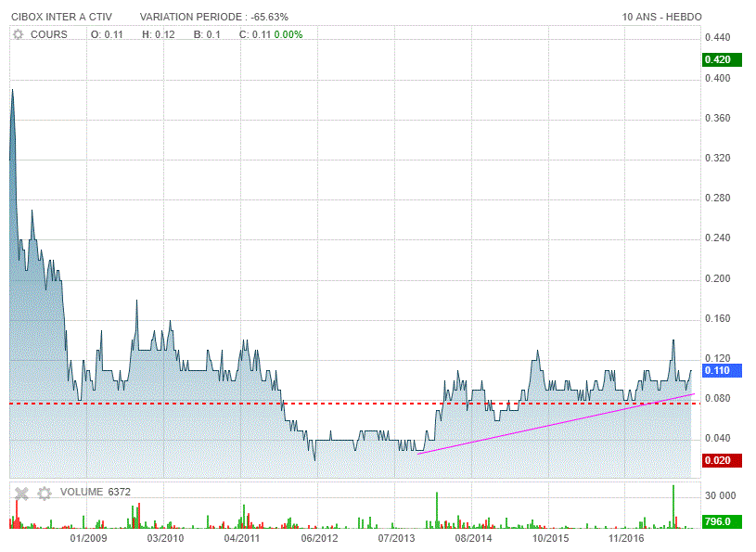756x552 pixels.
Task: Click the '08/2014' date axis label
Action: pos(473,538)
